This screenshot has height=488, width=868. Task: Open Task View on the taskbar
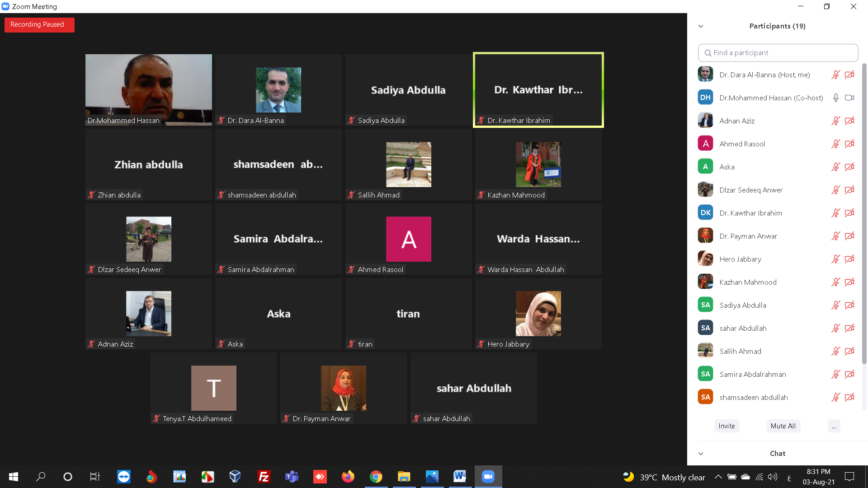(x=95, y=477)
